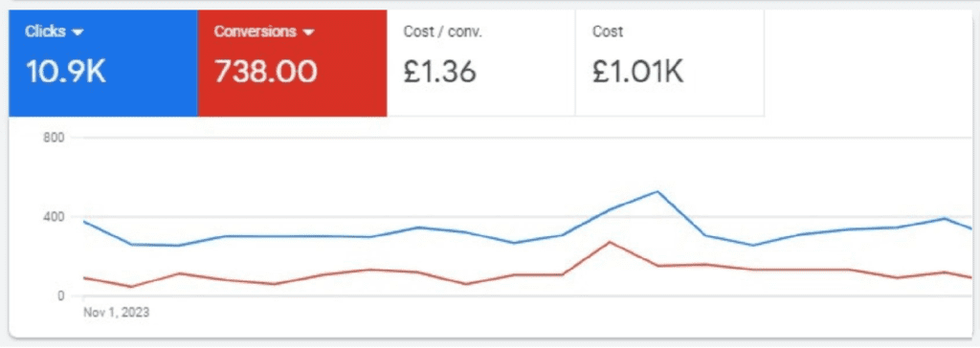Open the Conversions metric dropdown arrow
Viewport: 980px width, 348px height.
tap(307, 33)
